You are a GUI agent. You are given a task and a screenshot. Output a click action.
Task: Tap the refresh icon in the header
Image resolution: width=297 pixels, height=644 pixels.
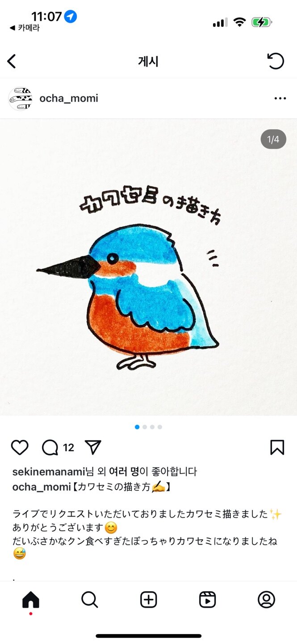[x=276, y=61]
